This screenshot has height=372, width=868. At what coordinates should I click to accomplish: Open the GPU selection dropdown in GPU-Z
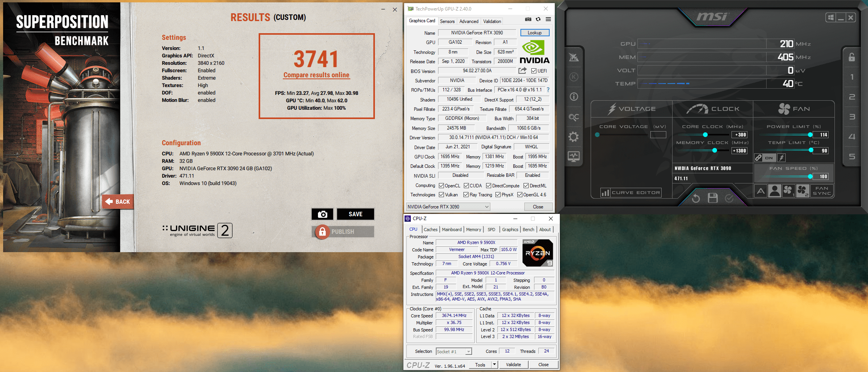448,207
